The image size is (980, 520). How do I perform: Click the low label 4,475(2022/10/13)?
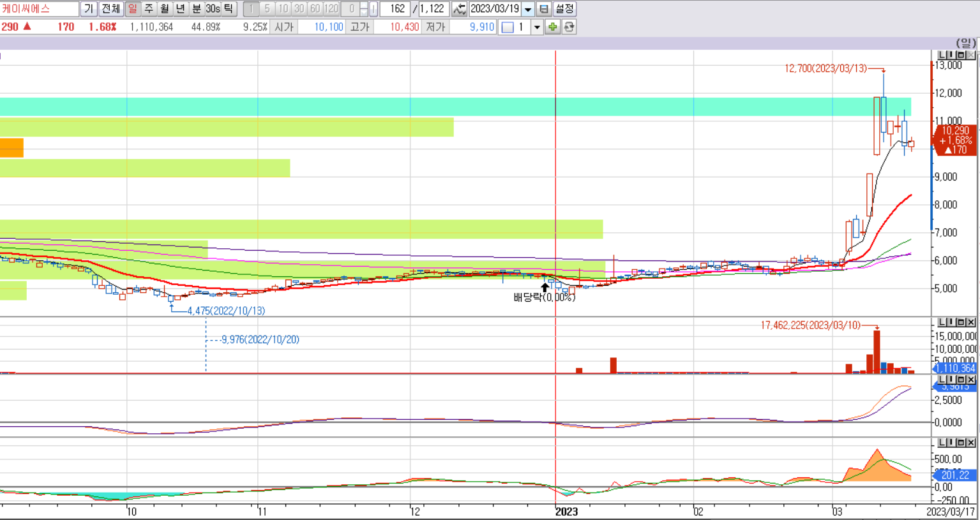[226, 311]
